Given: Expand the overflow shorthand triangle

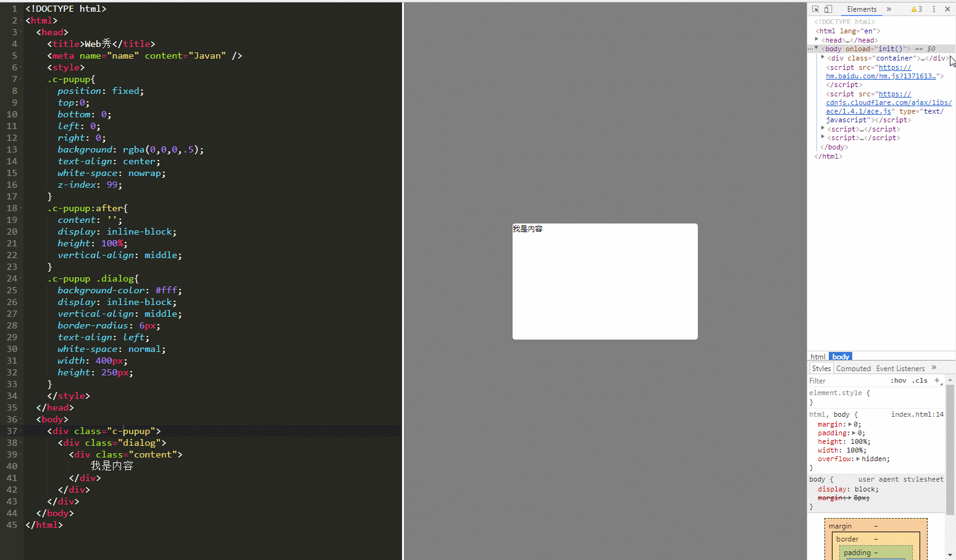Looking at the screenshot, I should (858, 459).
